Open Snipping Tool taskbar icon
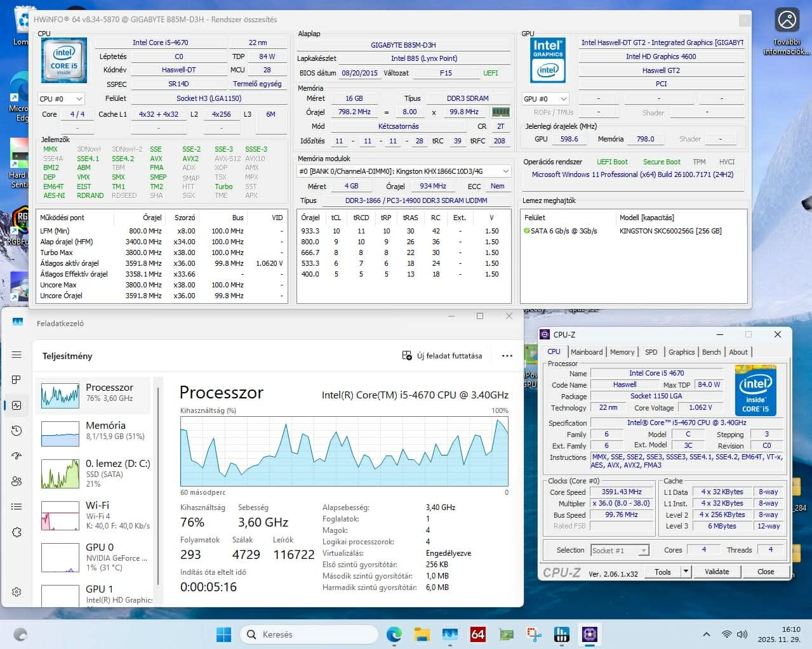812x649 pixels. pyautogui.click(x=534, y=634)
